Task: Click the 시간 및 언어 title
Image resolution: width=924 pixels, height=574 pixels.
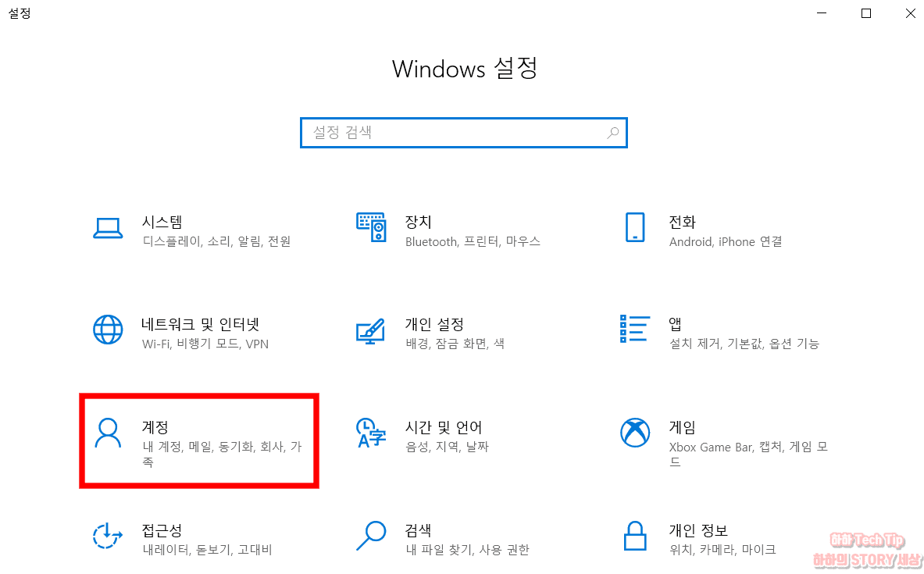Action: (x=444, y=427)
